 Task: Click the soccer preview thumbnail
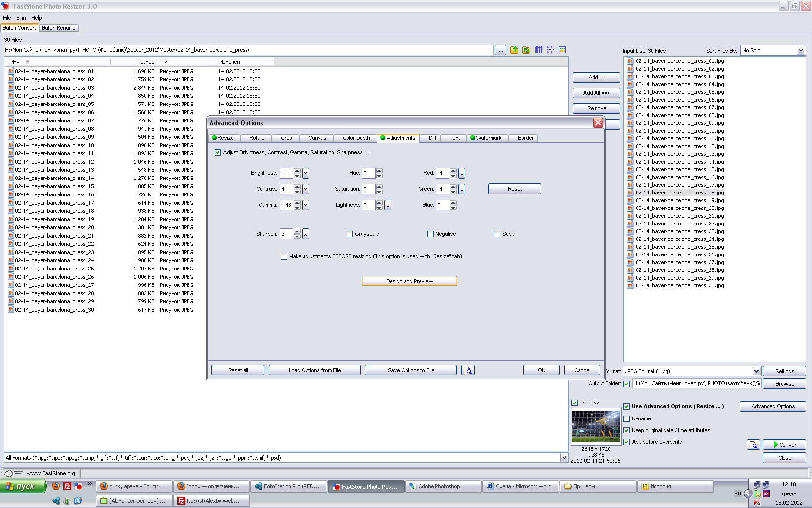(596, 426)
